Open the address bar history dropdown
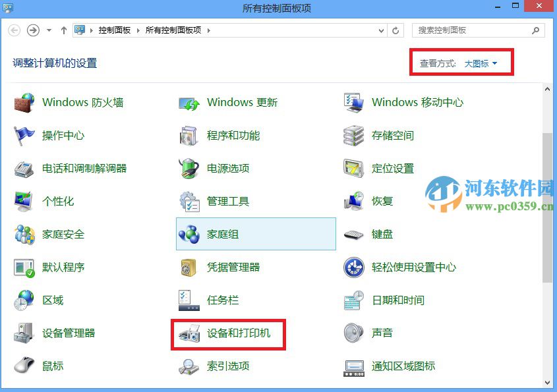Image resolution: width=557 pixels, height=392 pixels. [x=381, y=30]
